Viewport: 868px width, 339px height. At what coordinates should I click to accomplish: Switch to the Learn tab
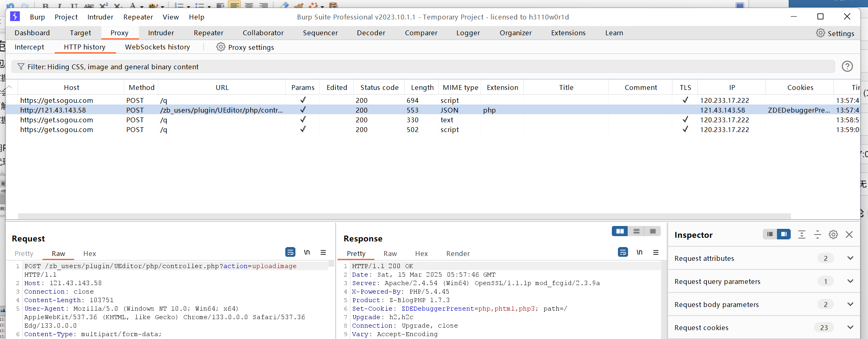click(x=614, y=33)
